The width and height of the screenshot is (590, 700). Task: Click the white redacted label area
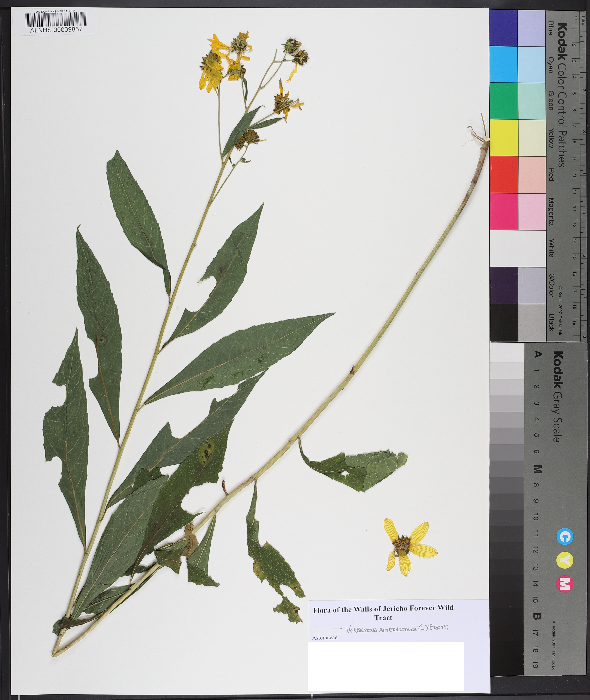pyautogui.click(x=386, y=667)
